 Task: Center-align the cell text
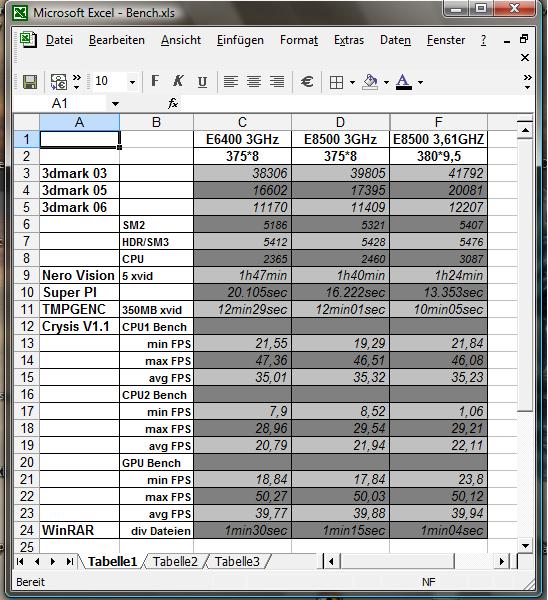pyautogui.click(x=254, y=82)
